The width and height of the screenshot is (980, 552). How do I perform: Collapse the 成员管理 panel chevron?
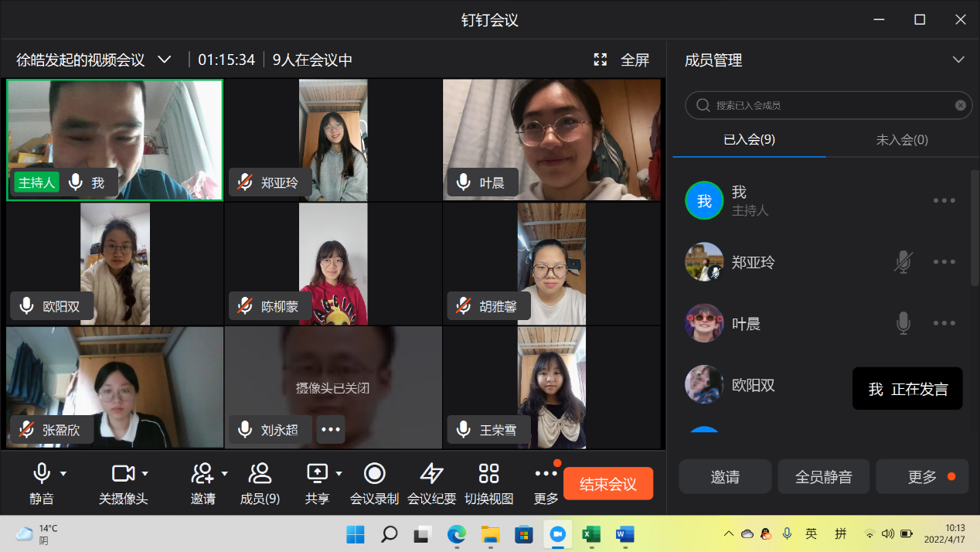coord(958,60)
